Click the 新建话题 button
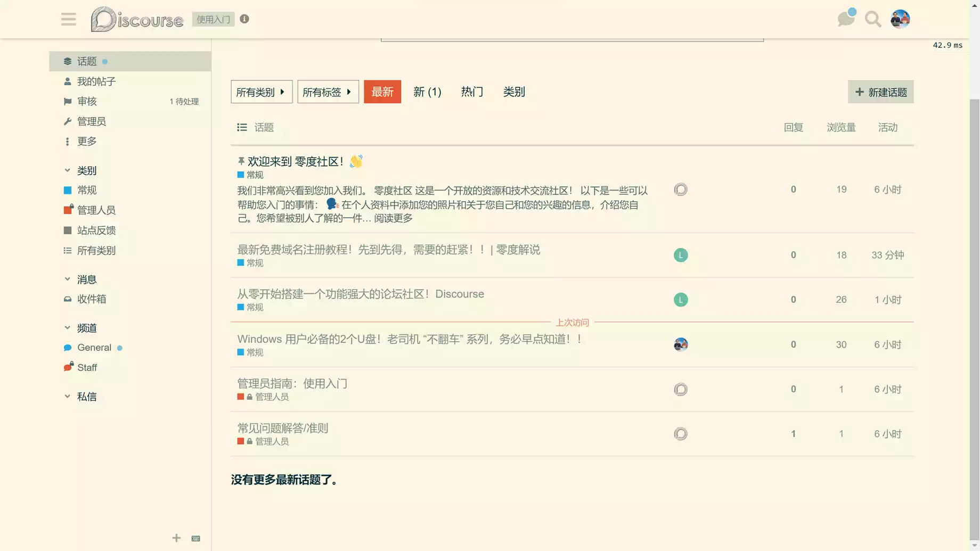 click(880, 92)
